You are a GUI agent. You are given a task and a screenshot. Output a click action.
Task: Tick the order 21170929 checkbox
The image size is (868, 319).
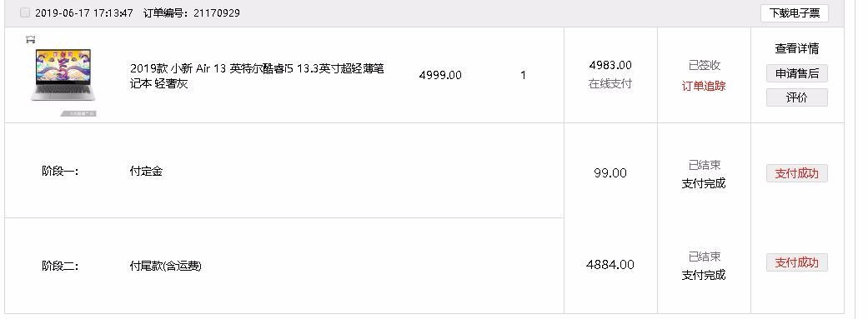pos(25,12)
